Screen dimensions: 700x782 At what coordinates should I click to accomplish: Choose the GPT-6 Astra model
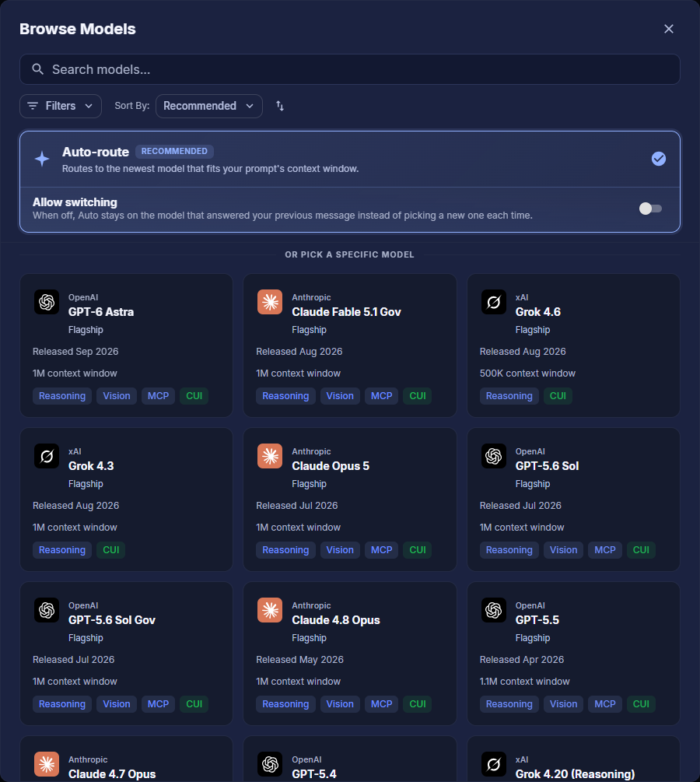[x=100, y=312]
